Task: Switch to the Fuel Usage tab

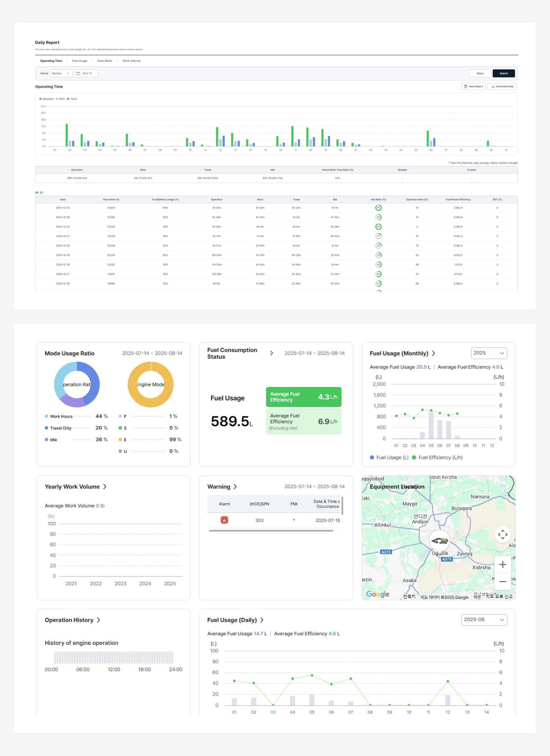Action: click(80, 61)
